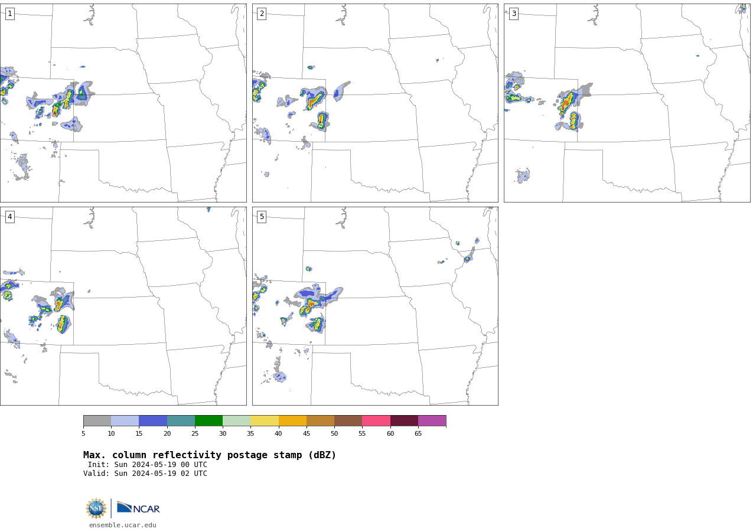Click the Valid: Sun 2024-05-19 02 UTC text
The width and height of the screenshot is (756, 532).
pos(145,474)
